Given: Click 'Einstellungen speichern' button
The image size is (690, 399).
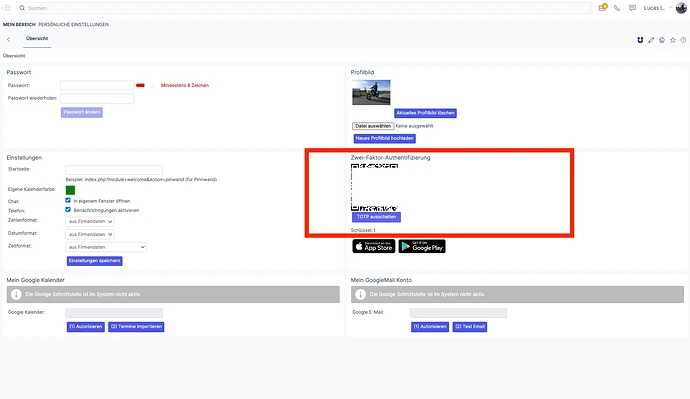Looking at the screenshot, I should 95,261.
